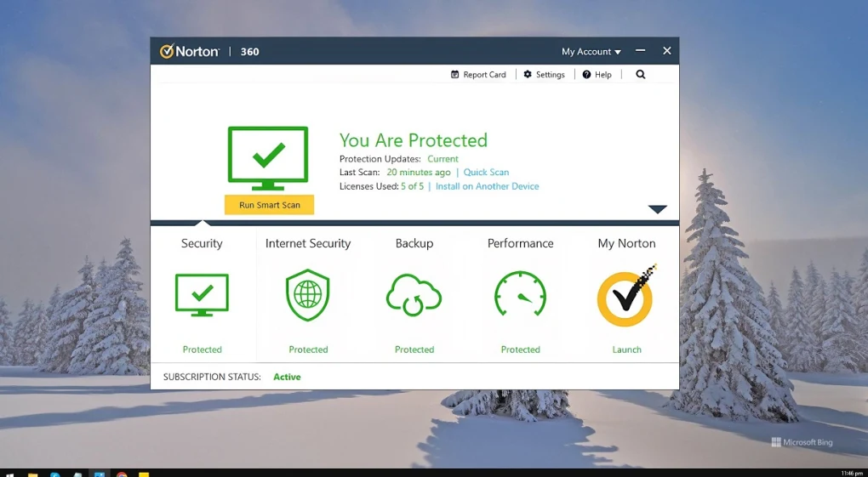The height and width of the screenshot is (477, 868).
Task: Click the Performance speedometer icon
Action: coord(520,295)
